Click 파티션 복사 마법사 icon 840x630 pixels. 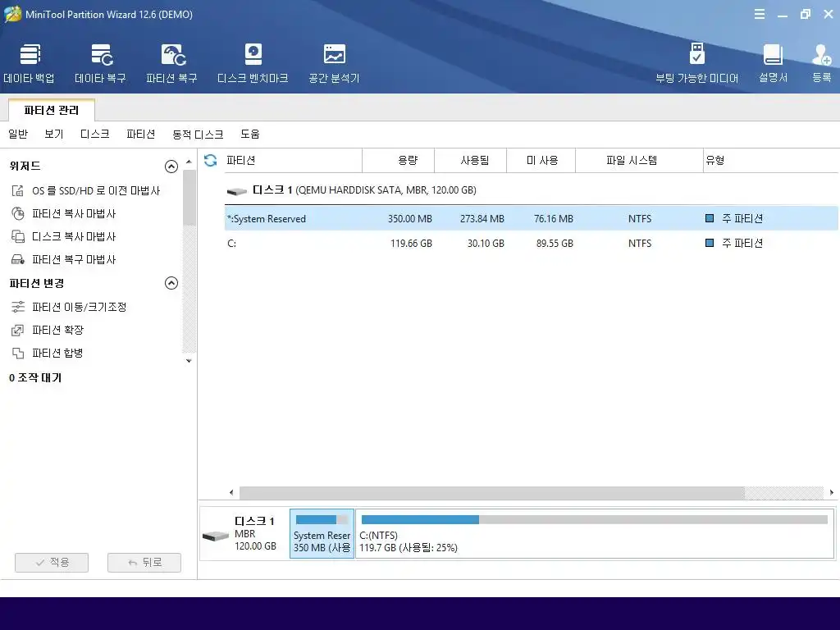click(18, 214)
